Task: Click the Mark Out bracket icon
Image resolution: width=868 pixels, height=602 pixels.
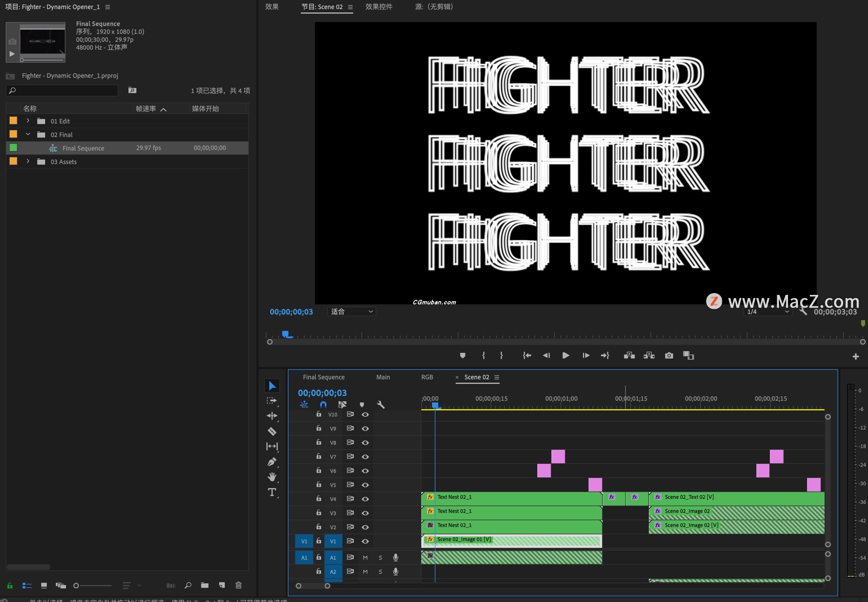Action: (x=501, y=356)
